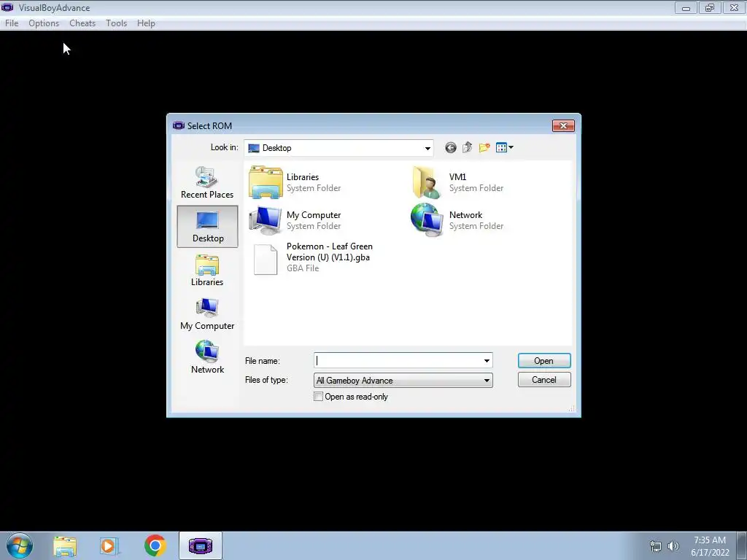Click the Show desktop button at taskbar edge
Screen dimensions: 747x560
742,545
